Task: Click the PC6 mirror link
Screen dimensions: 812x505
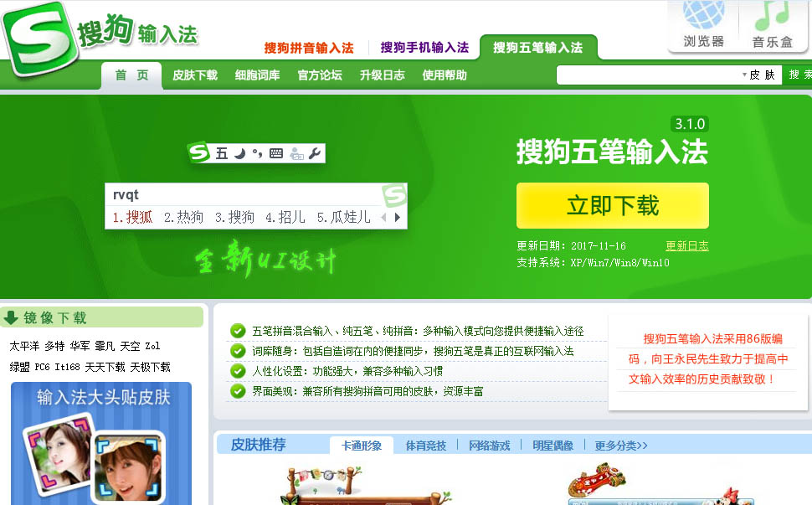Action: (42, 367)
